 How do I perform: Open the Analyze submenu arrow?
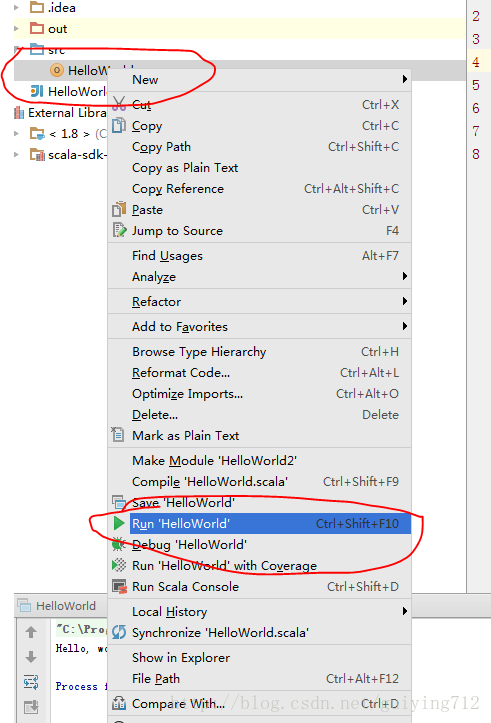pos(404,276)
